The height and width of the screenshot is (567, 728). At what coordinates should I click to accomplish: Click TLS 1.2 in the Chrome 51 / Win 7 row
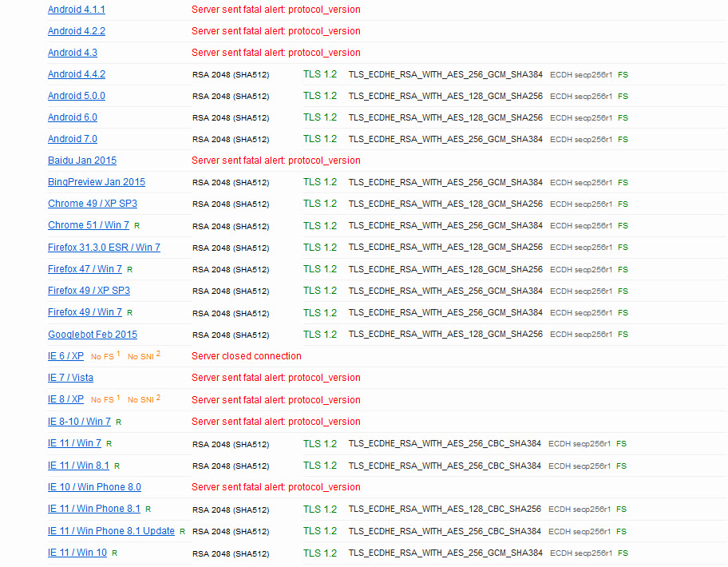[320, 226]
